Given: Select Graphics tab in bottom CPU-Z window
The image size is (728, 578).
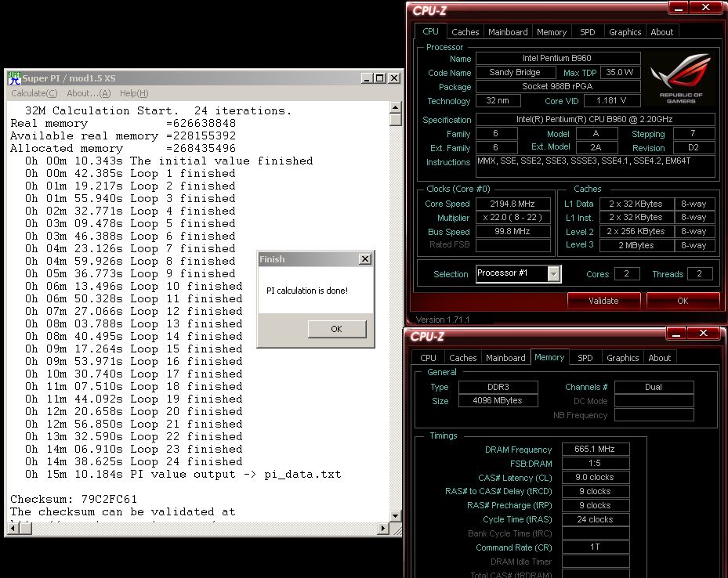Looking at the screenshot, I should click(x=623, y=358).
